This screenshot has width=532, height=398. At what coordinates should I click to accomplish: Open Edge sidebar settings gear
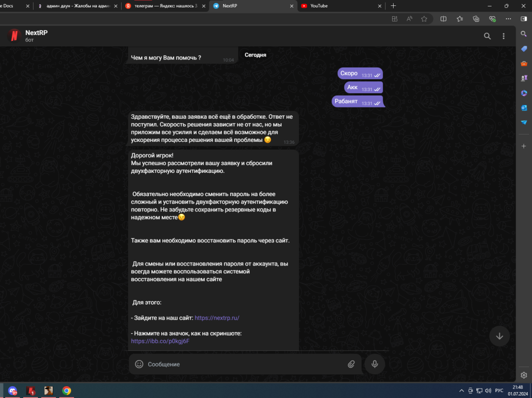pos(524,375)
